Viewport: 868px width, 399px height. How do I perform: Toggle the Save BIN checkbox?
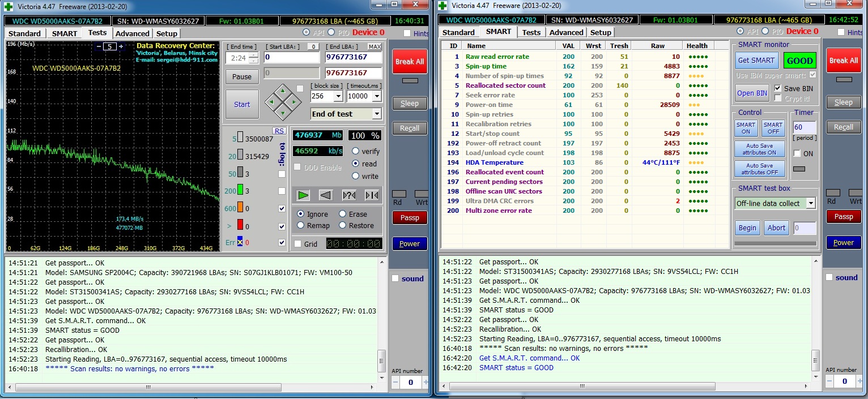[778, 88]
